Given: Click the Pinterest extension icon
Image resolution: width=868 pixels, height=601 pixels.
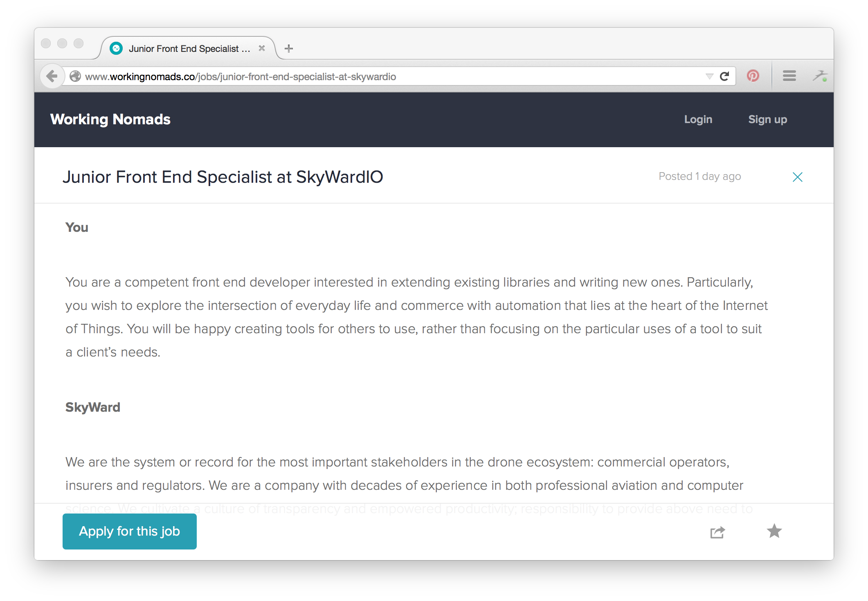Looking at the screenshot, I should (753, 76).
